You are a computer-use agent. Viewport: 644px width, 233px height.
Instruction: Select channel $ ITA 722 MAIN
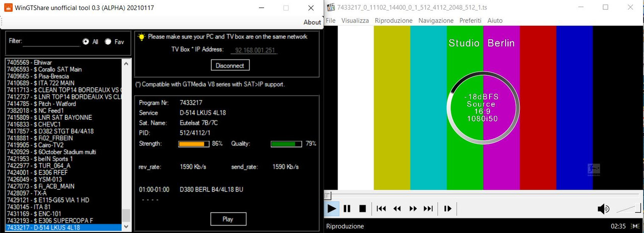(x=63, y=83)
